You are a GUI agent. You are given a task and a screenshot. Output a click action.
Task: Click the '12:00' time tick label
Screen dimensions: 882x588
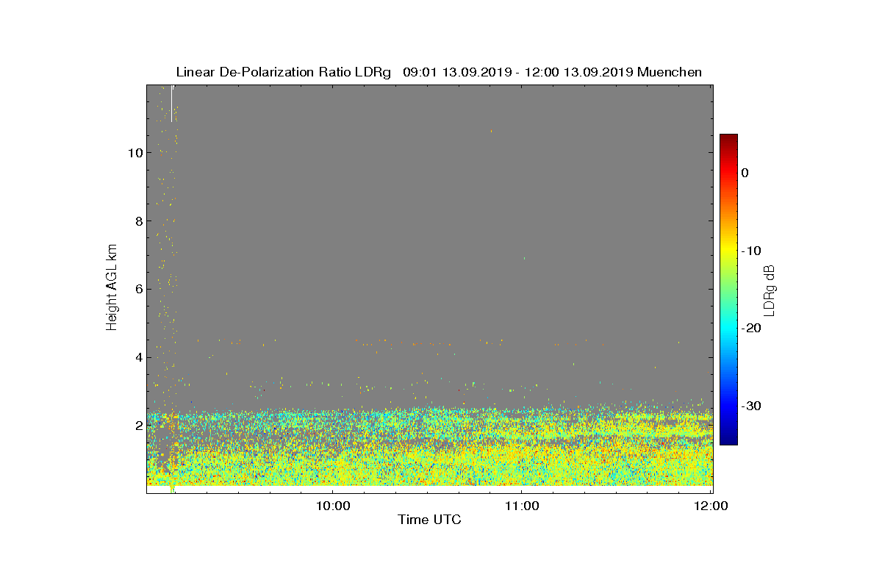click(711, 506)
